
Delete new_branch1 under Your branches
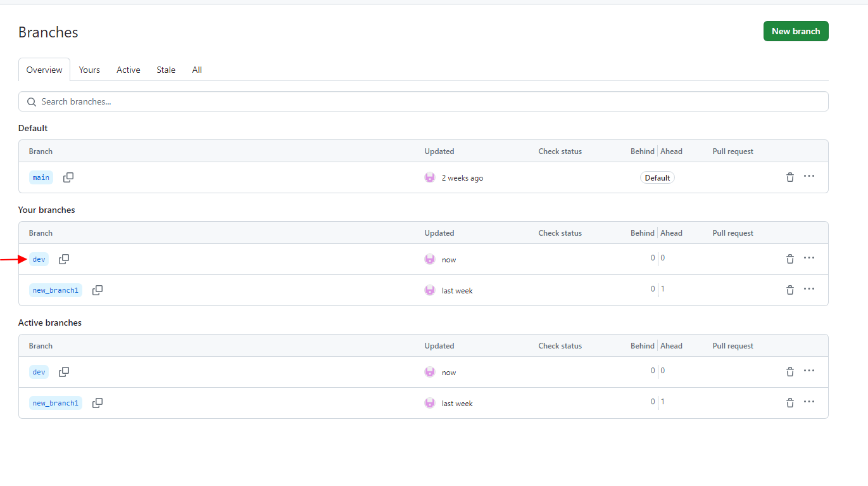pos(789,290)
